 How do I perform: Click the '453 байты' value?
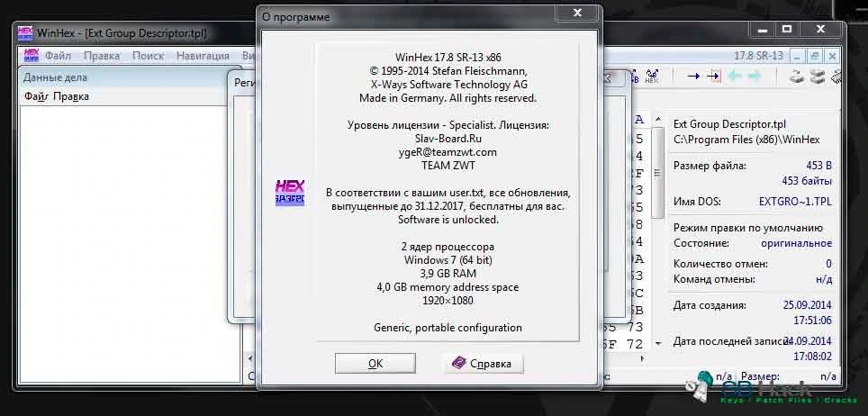[x=807, y=181]
